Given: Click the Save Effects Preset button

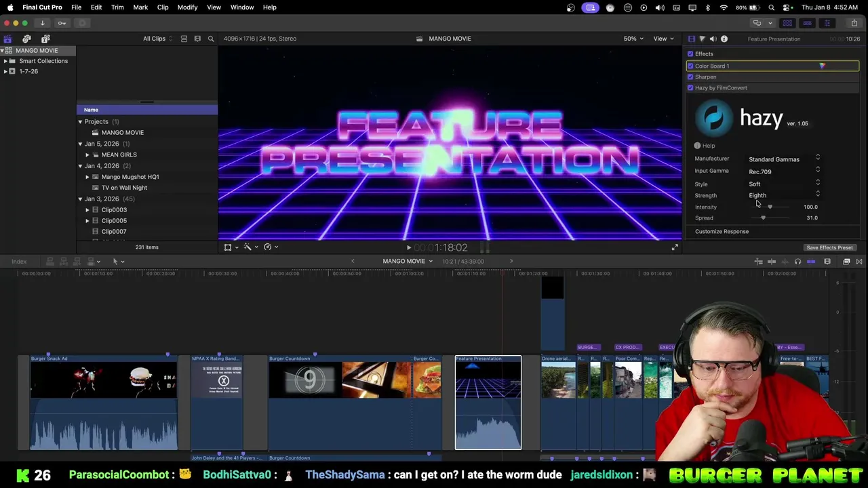Looking at the screenshot, I should [x=829, y=248].
